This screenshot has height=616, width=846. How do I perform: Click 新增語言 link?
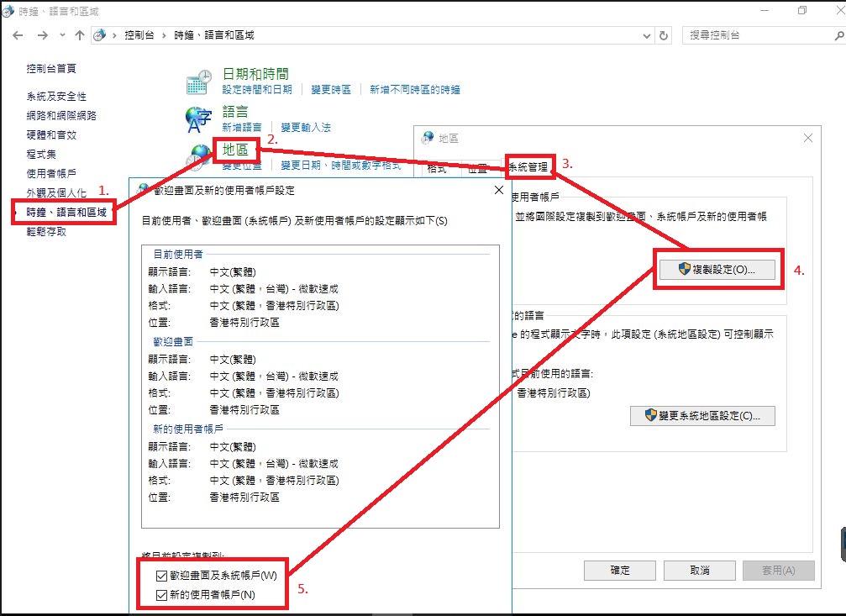click(242, 128)
